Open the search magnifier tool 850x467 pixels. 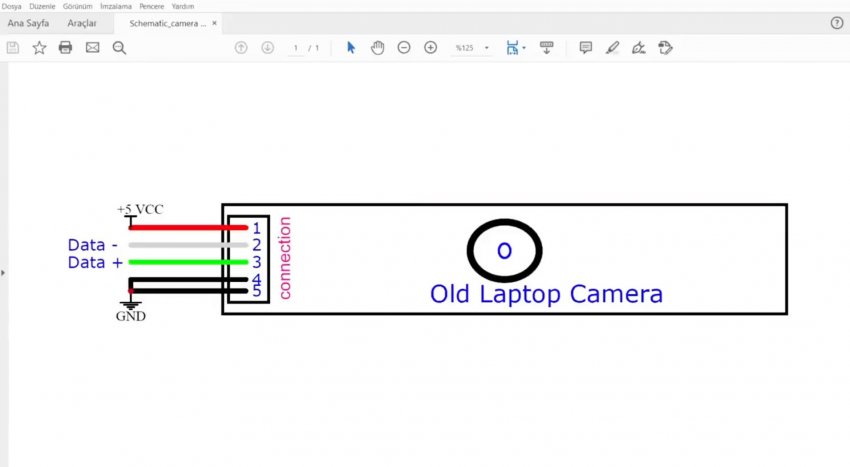119,47
